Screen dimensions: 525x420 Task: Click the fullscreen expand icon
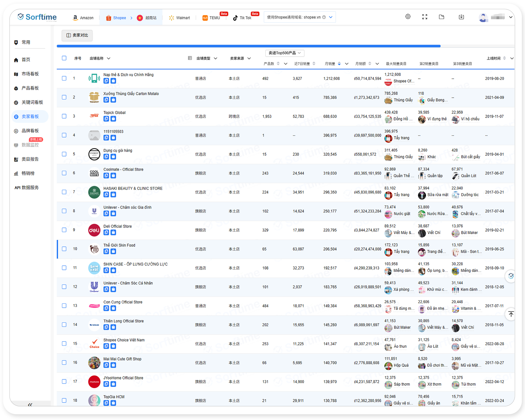(x=425, y=17)
